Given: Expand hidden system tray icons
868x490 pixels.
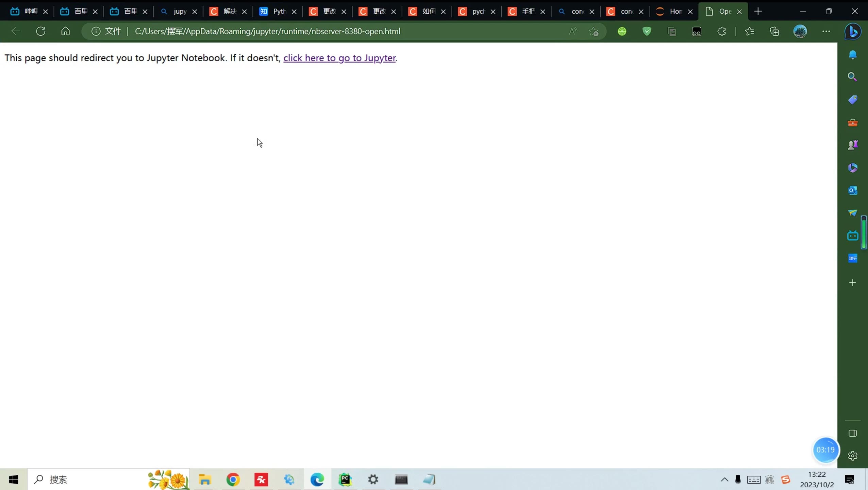Looking at the screenshot, I should (x=724, y=479).
